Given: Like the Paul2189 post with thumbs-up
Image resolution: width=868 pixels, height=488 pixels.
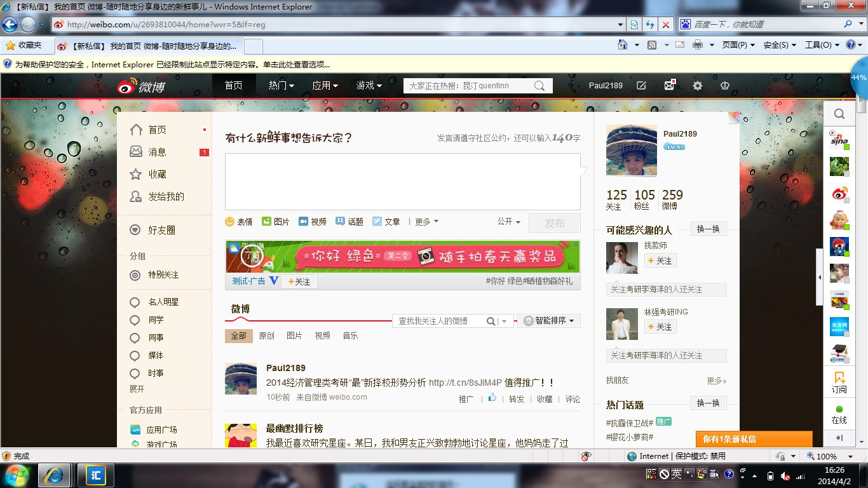Looking at the screenshot, I should point(492,398).
